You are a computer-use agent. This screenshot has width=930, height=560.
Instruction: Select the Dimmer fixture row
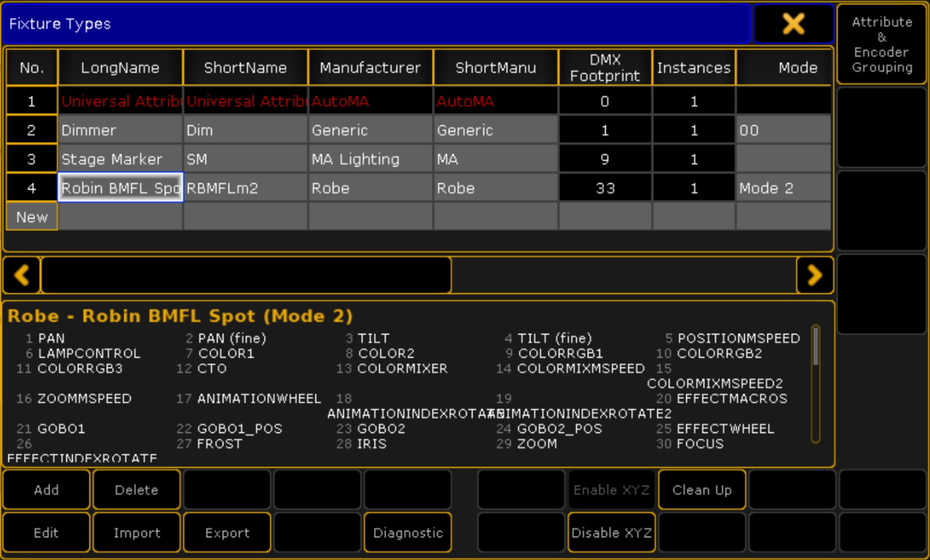(x=120, y=130)
